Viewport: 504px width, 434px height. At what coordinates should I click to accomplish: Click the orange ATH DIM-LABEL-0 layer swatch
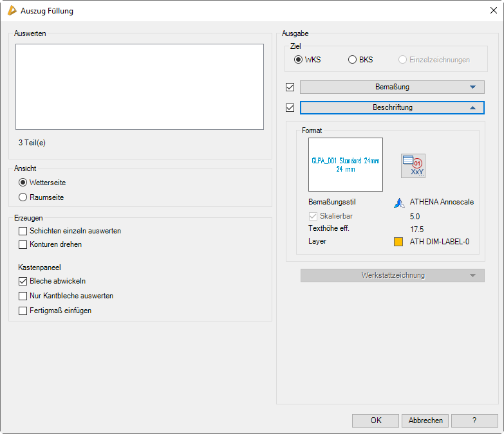[x=398, y=242]
